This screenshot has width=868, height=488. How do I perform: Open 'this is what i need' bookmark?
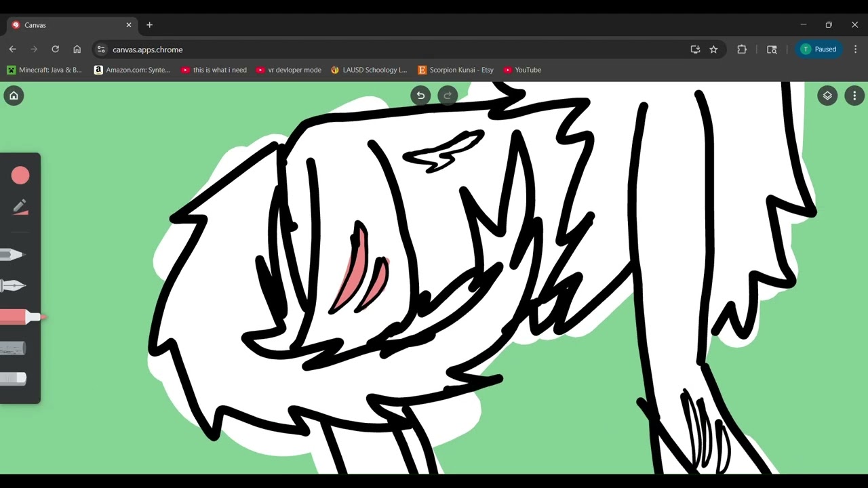[214, 70]
